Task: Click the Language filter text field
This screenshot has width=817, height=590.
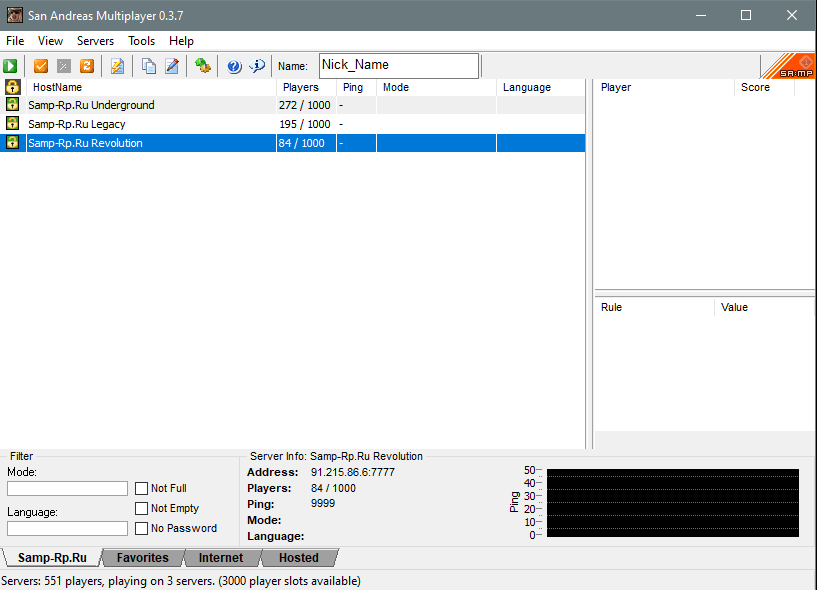Action: tap(67, 528)
